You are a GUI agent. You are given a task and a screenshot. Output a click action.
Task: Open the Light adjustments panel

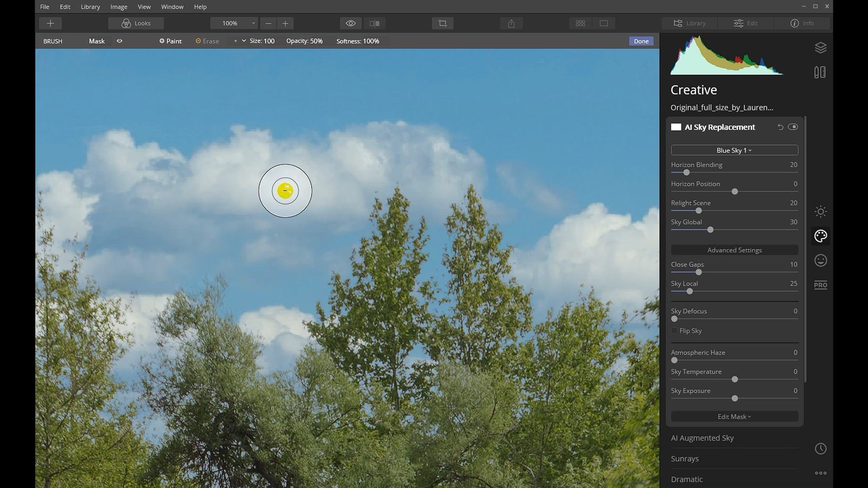click(x=820, y=211)
